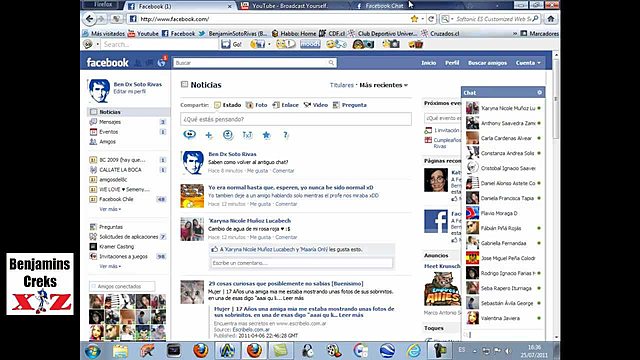Click the volume icon in system tray

point(508,351)
